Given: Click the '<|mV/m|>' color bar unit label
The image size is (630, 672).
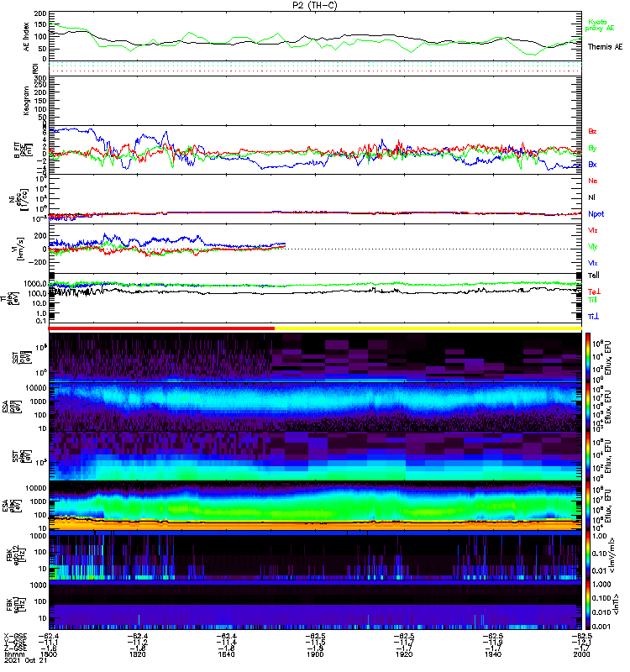Looking at the screenshot, I should [x=613, y=555].
